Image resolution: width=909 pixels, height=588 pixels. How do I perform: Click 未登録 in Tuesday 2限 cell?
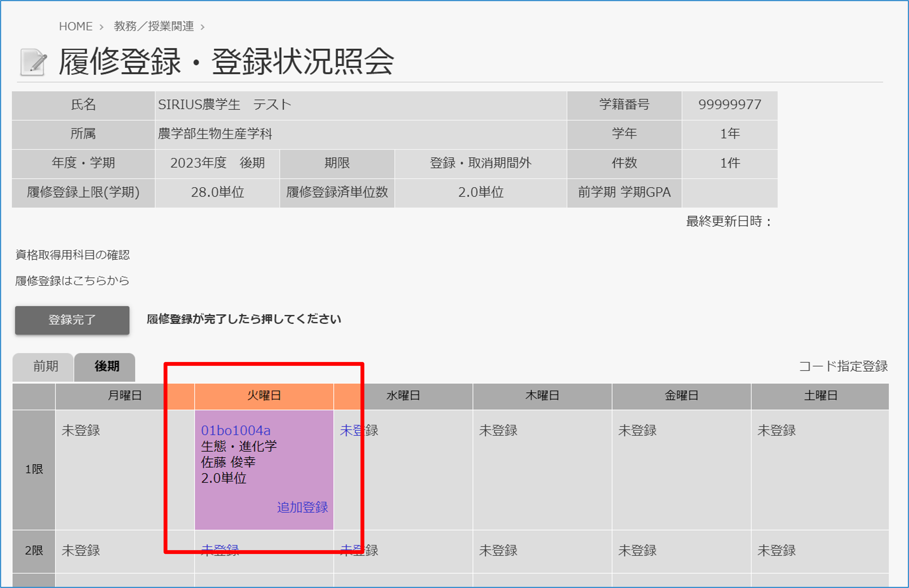pyautogui.click(x=220, y=550)
